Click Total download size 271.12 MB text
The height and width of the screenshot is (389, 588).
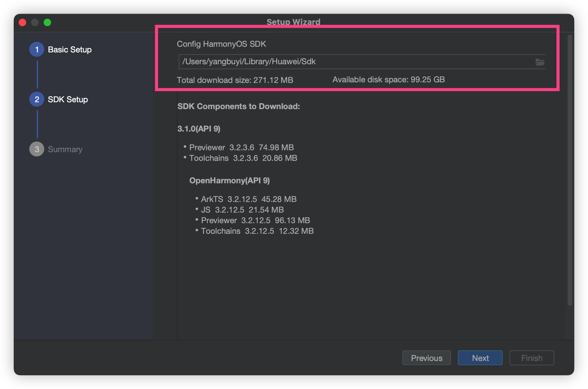coord(235,80)
